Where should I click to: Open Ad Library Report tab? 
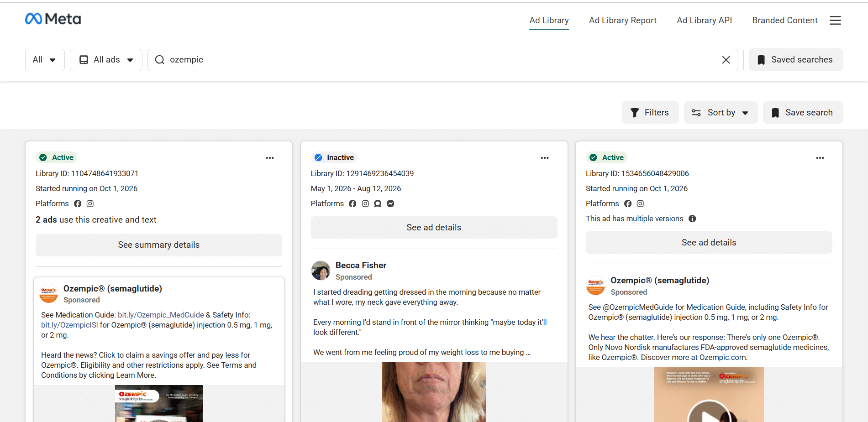click(x=622, y=21)
